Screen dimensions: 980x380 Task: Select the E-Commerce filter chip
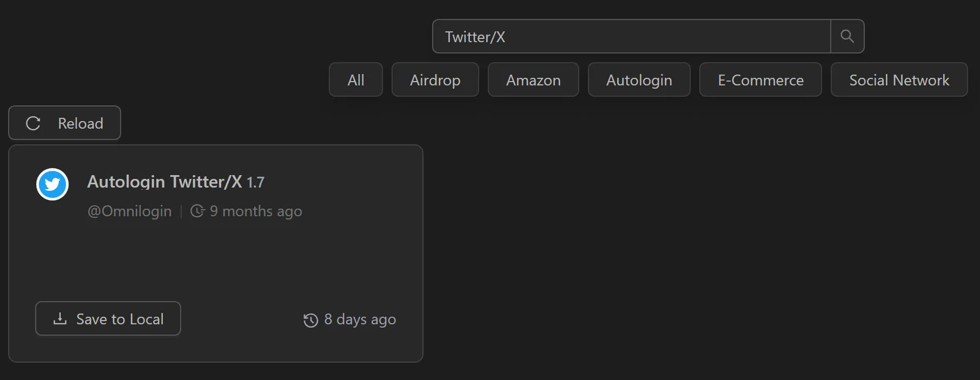760,79
